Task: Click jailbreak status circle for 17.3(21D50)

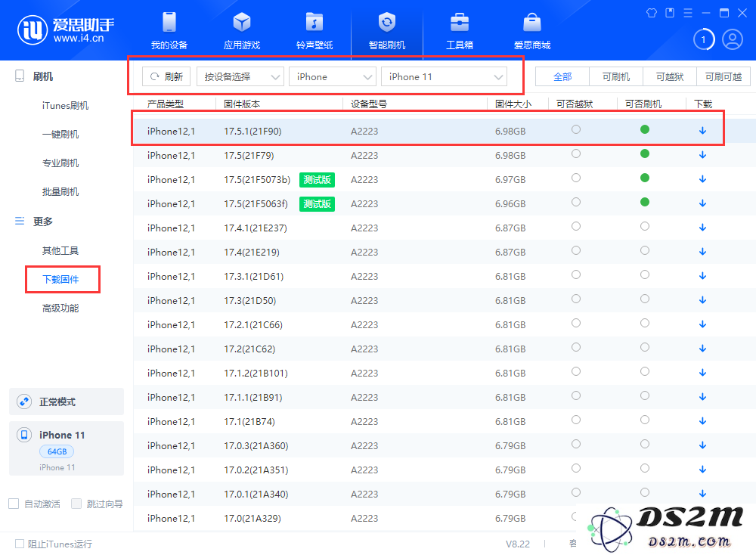Action: [575, 299]
